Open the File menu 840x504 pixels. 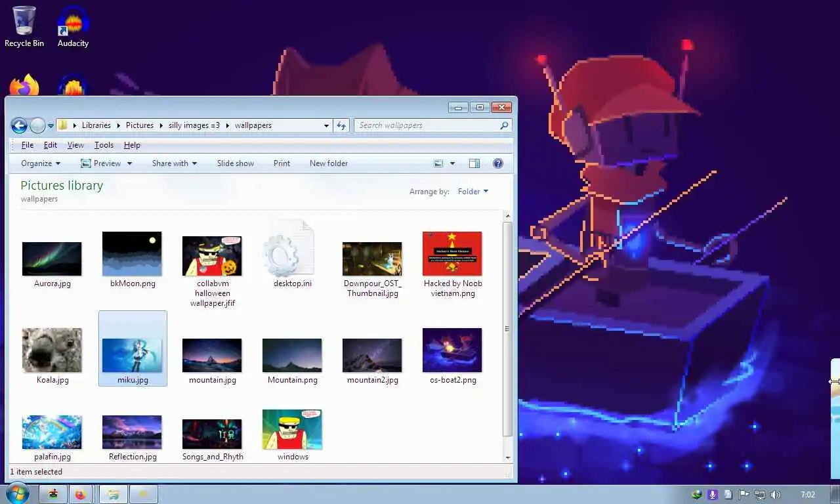click(x=27, y=145)
